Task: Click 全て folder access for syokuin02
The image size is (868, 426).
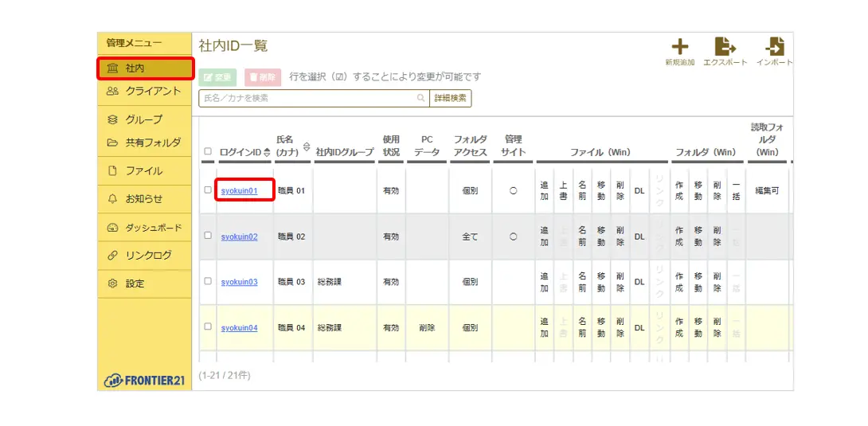Action: point(470,236)
